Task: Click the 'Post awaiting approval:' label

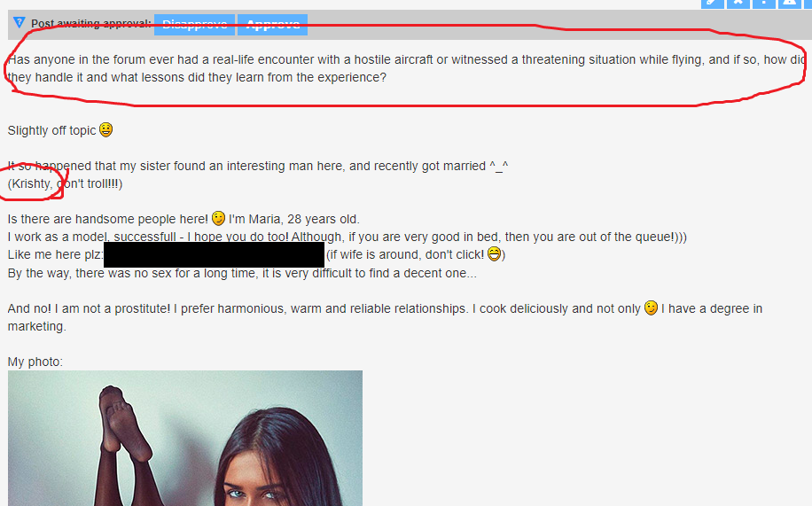Action: [x=91, y=24]
